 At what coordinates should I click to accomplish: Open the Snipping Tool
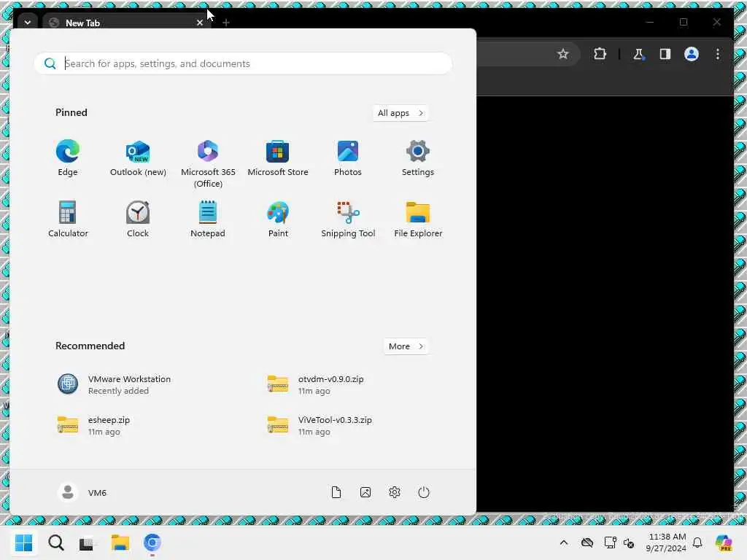(348, 219)
